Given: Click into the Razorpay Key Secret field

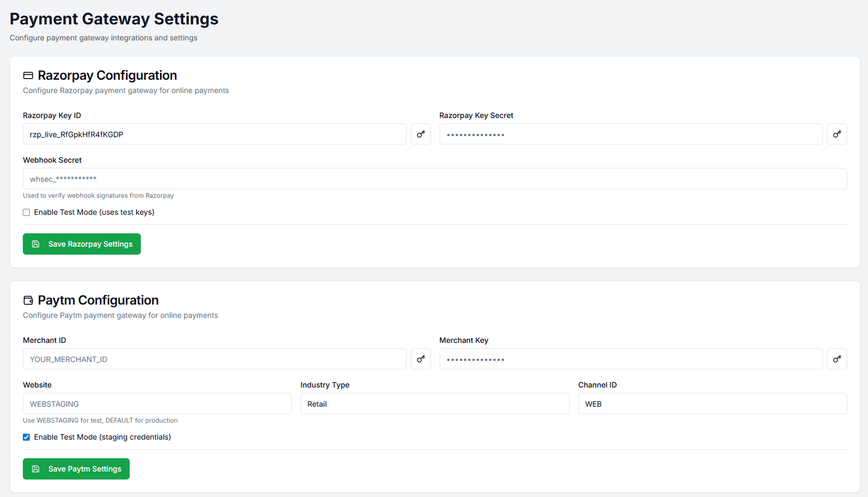Looking at the screenshot, I should (x=630, y=134).
